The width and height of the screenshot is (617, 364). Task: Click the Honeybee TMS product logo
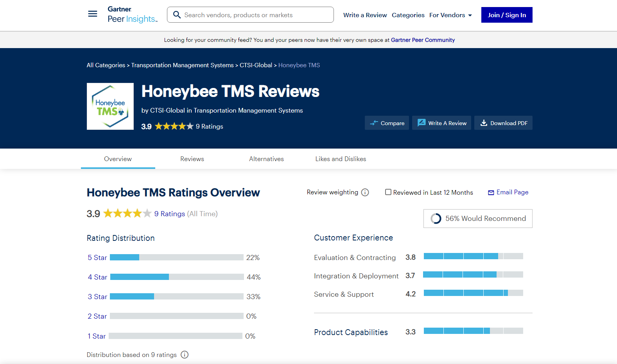pyautogui.click(x=110, y=106)
